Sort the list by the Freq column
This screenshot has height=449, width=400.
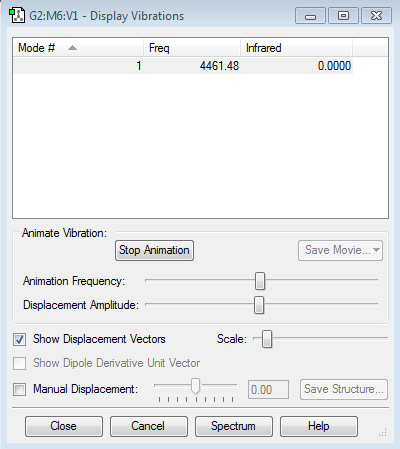point(192,48)
